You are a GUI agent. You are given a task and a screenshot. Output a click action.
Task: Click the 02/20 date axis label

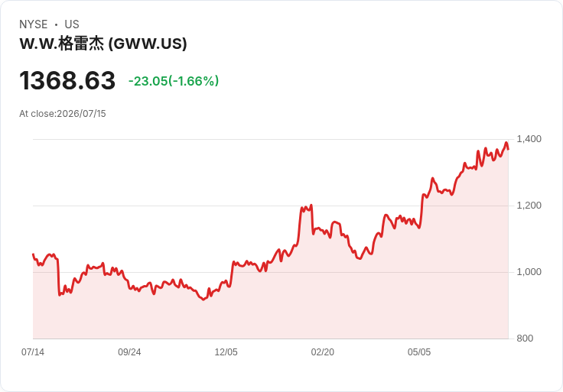click(323, 352)
